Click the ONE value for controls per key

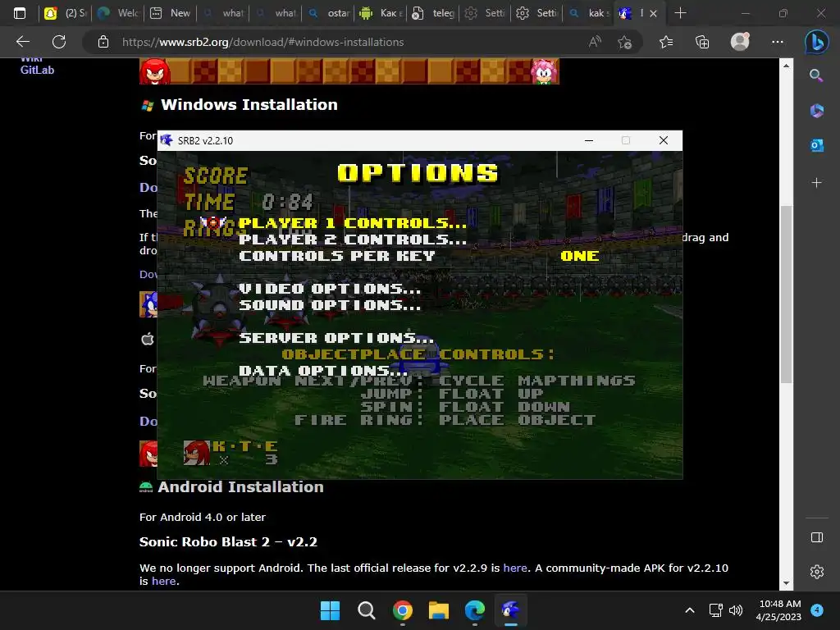pos(580,256)
